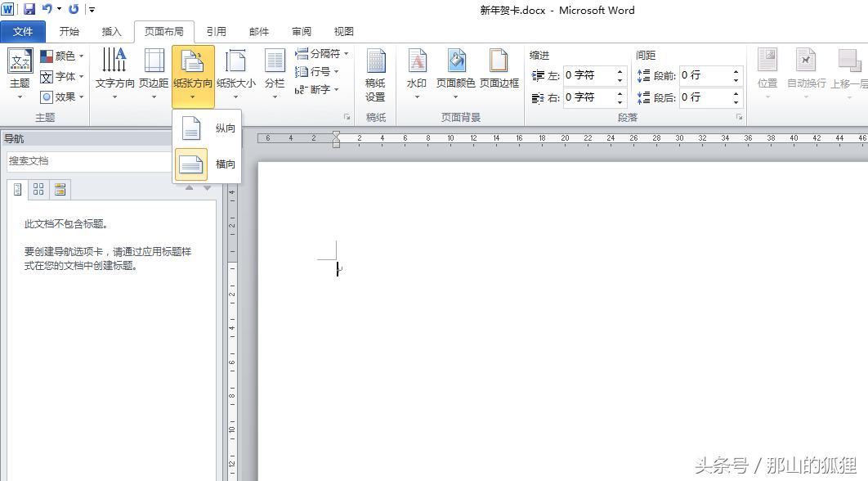Screen dimensions: 868x481
Task: Expand the 段落 paragraph dialog launcher
Action: tap(739, 119)
